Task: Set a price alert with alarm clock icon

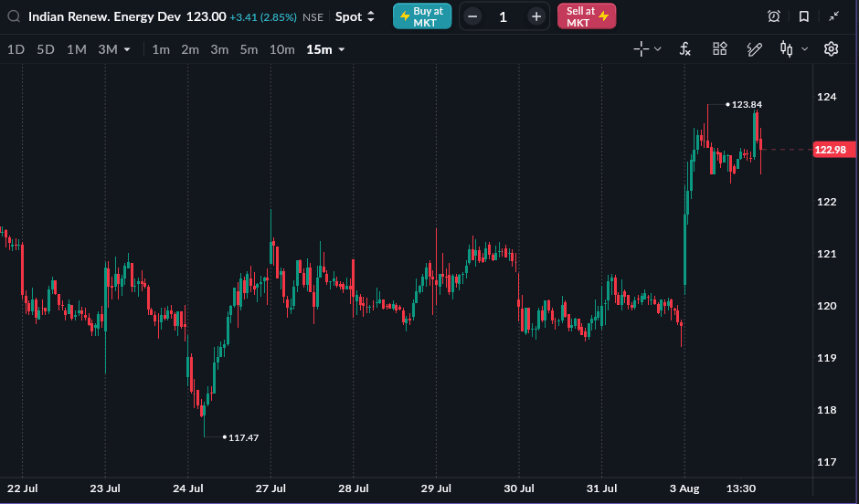Action: point(774,16)
